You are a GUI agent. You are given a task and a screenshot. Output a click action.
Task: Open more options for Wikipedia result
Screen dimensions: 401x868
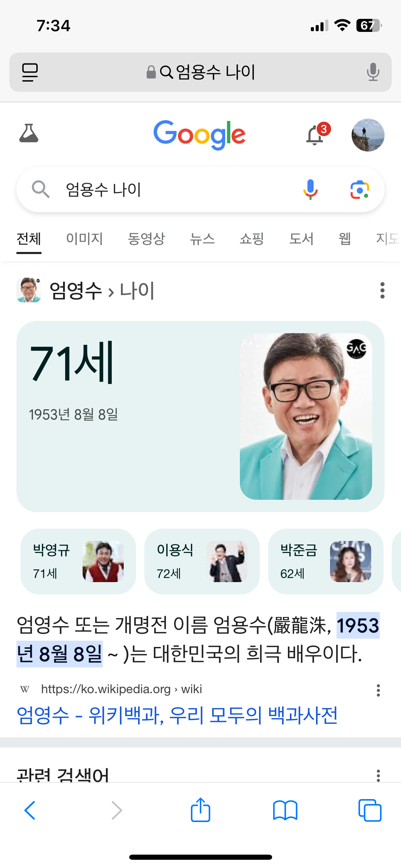tap(378, 690)
